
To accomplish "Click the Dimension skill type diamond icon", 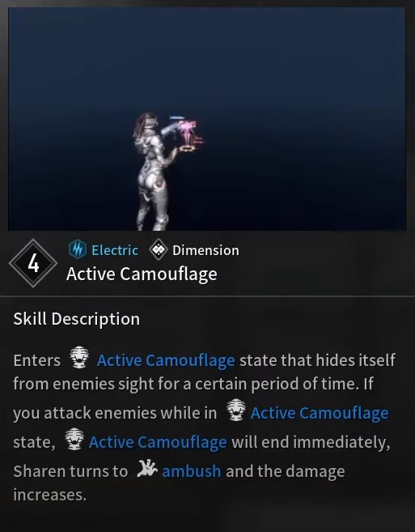I will click(159, 249).
